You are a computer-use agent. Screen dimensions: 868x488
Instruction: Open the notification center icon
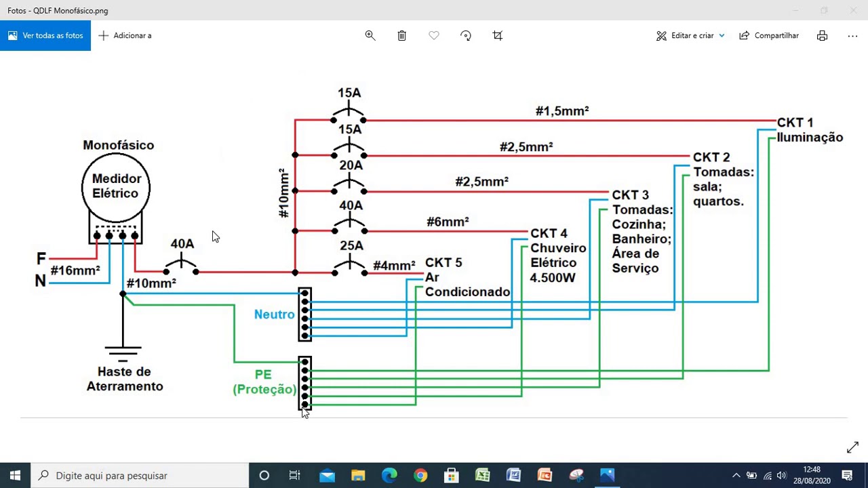coord(847,475)
